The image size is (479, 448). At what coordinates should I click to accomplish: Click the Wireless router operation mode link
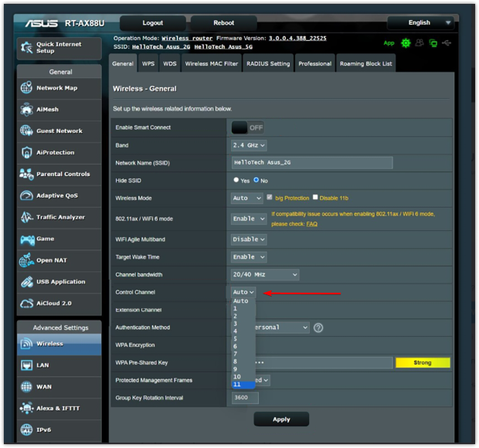coord(187,38)
